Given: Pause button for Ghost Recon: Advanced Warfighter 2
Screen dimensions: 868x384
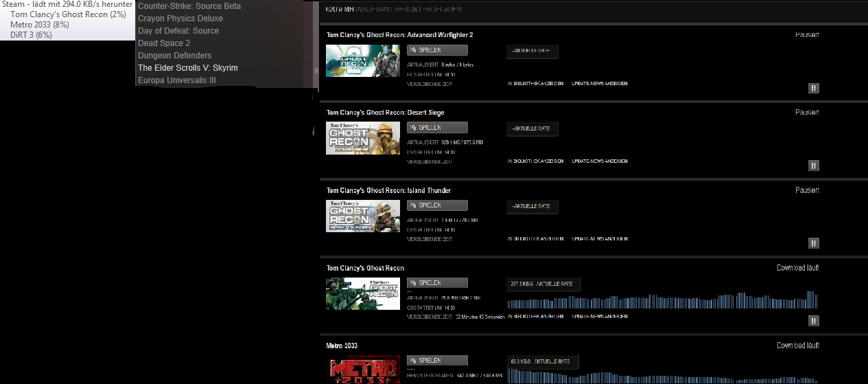Looking at the screenshot, I should [x=814, y=88].
